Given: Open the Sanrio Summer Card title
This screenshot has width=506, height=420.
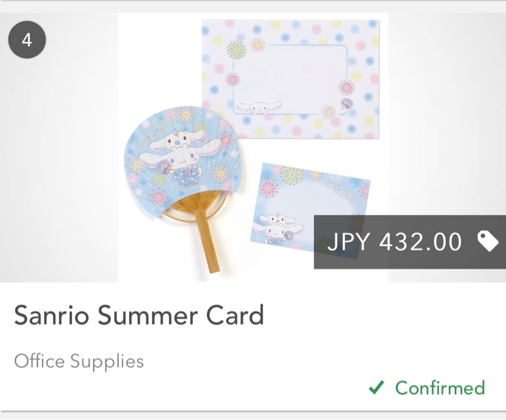Looking at the screenshot, I should (139, 315).
